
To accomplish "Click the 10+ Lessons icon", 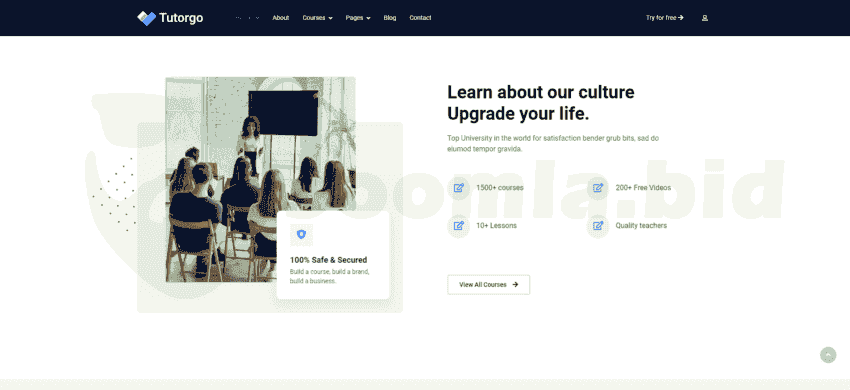I will click(x=459, y=226).
